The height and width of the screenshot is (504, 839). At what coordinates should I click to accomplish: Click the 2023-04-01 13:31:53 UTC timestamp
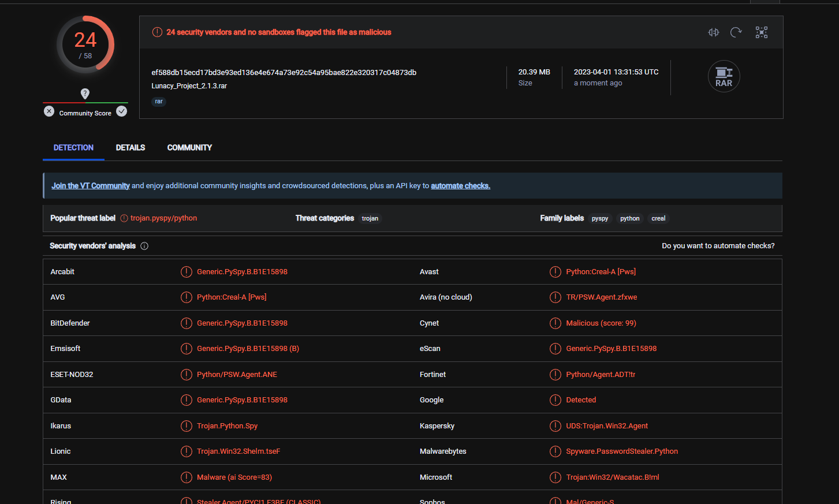point(616,72)
